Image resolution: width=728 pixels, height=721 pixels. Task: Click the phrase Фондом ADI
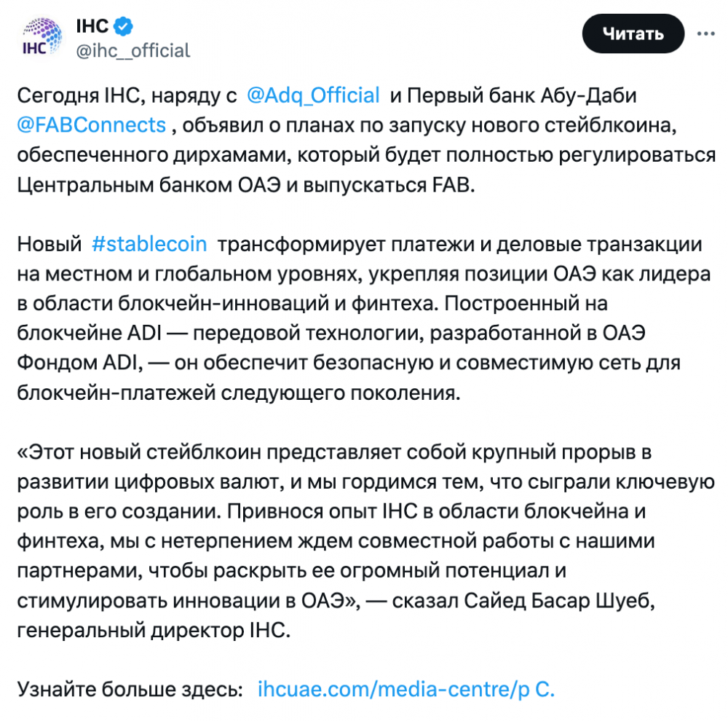click(x=80, y=363)
